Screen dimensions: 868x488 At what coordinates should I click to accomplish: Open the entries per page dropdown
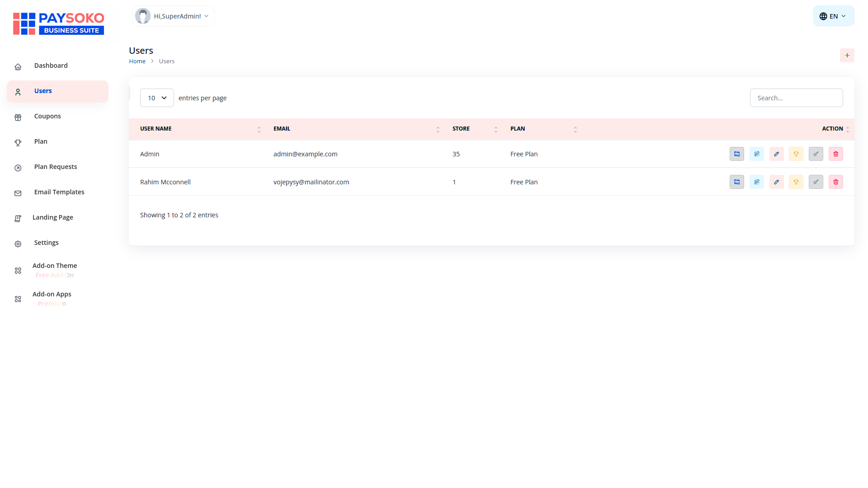point(157,98)
